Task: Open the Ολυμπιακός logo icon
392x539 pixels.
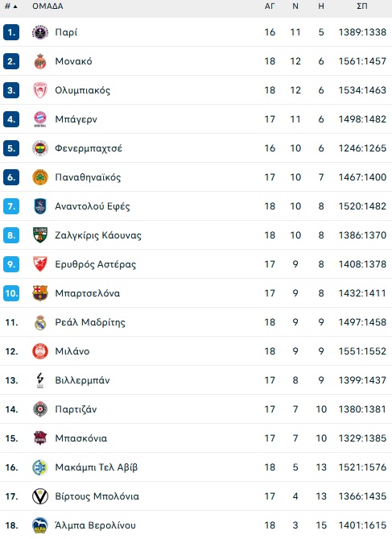Action: [x=40, y=90]
